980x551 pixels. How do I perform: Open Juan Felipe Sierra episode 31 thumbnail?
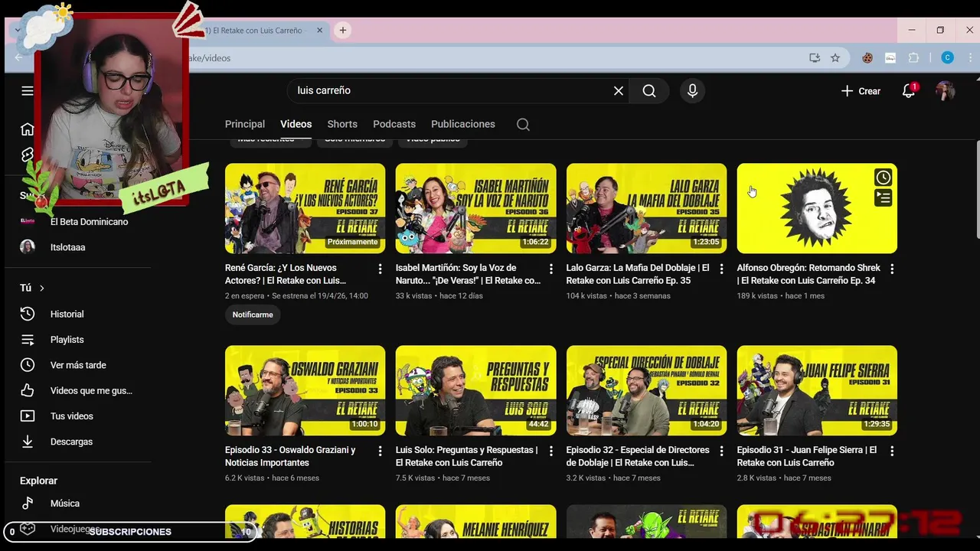818,390
